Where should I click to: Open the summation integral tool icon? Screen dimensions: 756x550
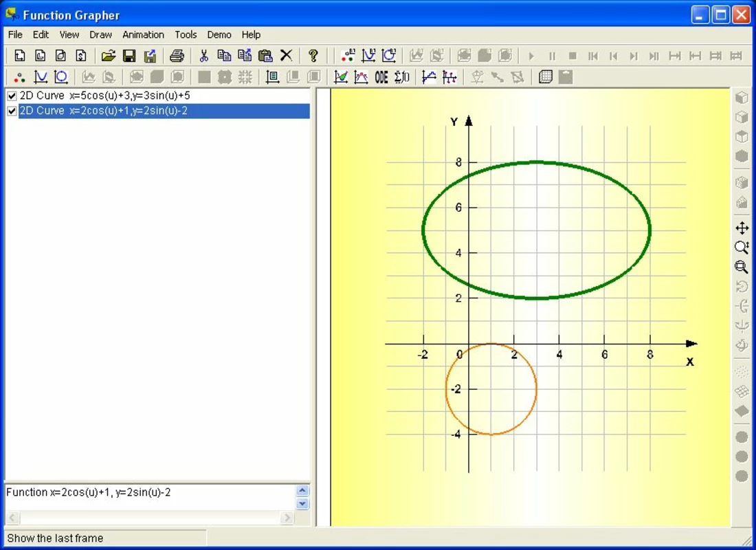(401, 77)
